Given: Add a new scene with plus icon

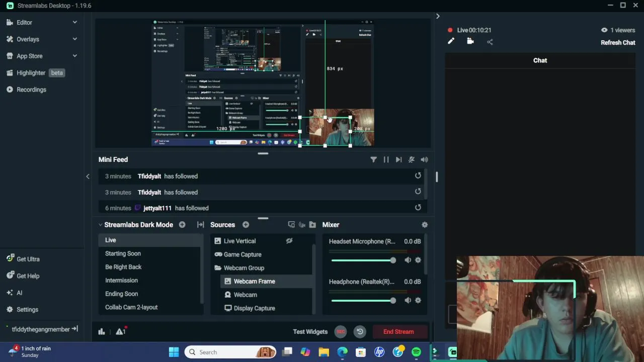Looking at the screenshot, I should point(182,225).
